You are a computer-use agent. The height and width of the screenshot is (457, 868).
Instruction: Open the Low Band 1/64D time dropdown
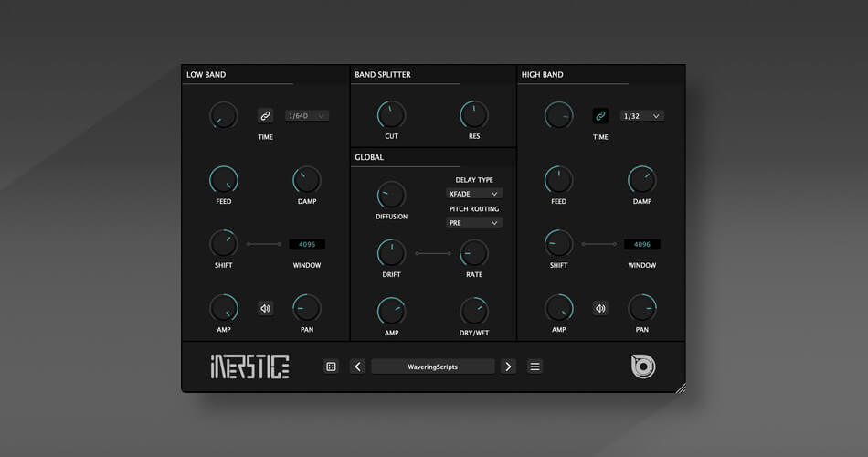click(307, 116)
